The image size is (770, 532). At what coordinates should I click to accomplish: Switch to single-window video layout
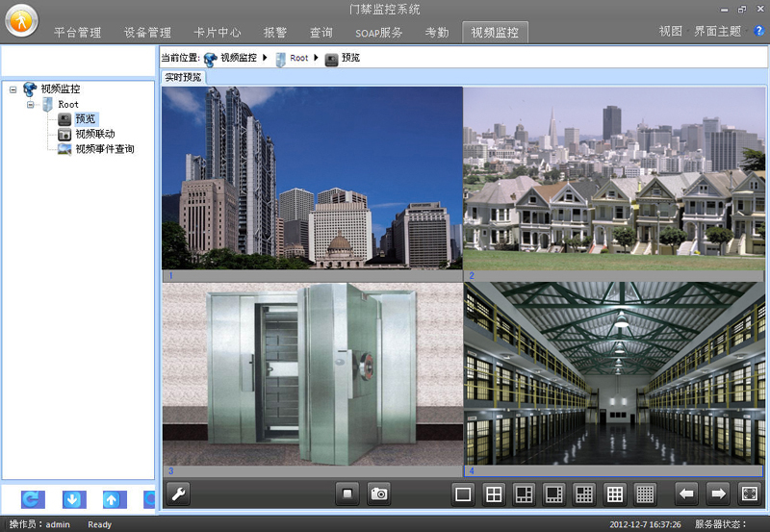pos(463,494)
